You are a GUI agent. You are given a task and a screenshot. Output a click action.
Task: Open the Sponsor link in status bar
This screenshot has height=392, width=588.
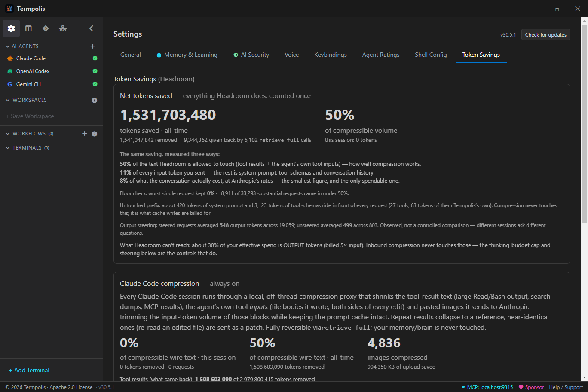(531, 387)
